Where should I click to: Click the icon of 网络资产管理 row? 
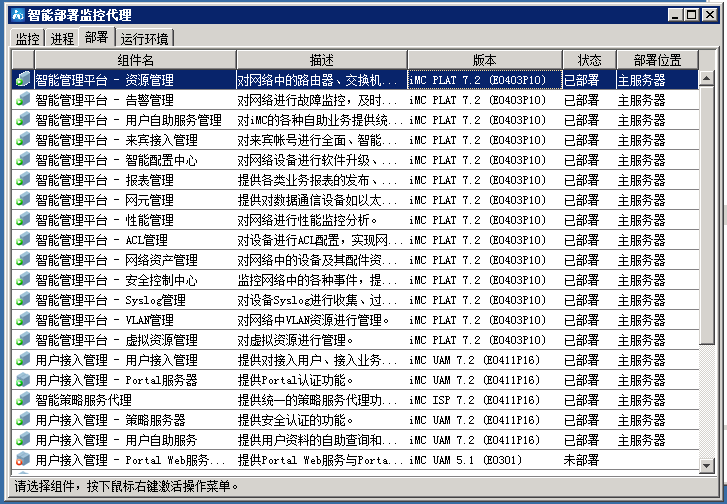(23, 260)
